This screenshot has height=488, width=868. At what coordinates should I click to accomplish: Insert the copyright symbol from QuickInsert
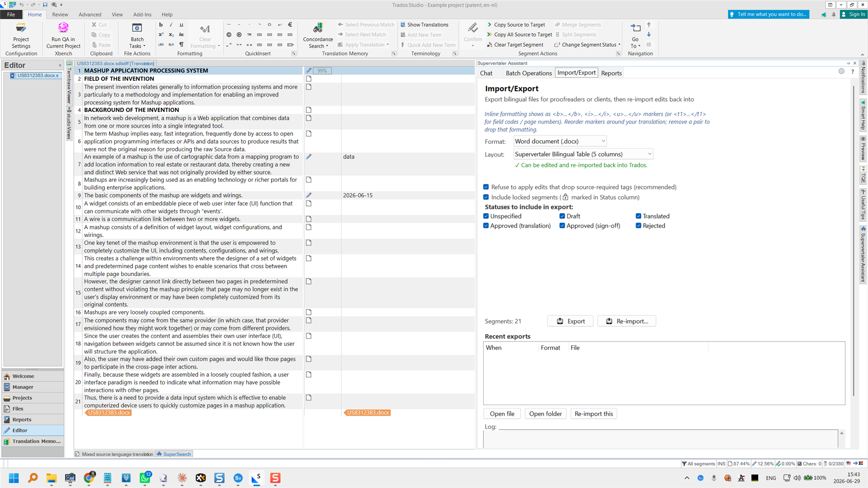point(229,35)
